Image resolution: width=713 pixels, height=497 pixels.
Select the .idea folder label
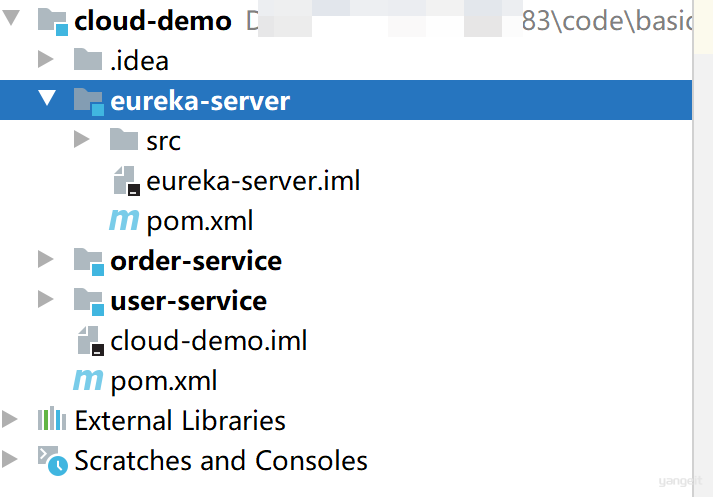[x=140, y=61]
